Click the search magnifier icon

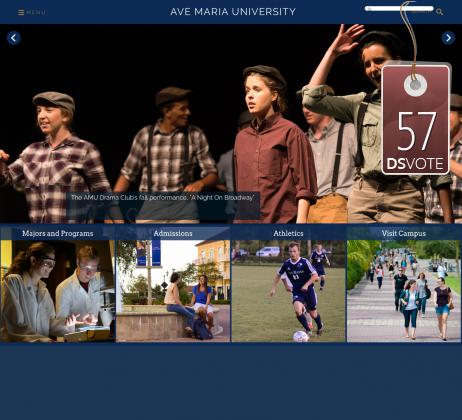[x=439, y=12]
